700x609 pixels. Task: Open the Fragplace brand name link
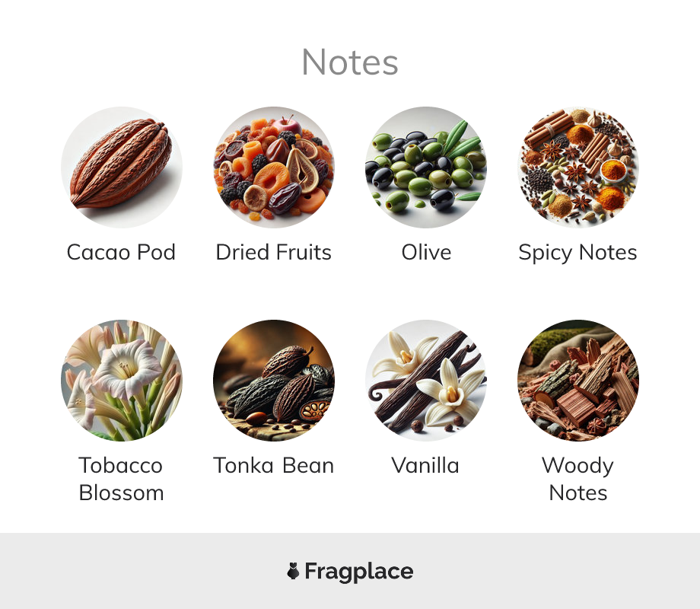359,572
